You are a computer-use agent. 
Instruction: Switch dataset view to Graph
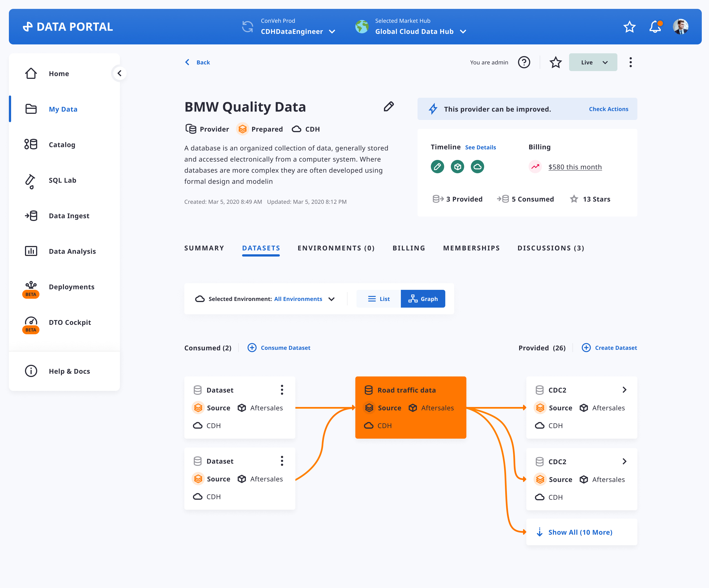(423, 299)
